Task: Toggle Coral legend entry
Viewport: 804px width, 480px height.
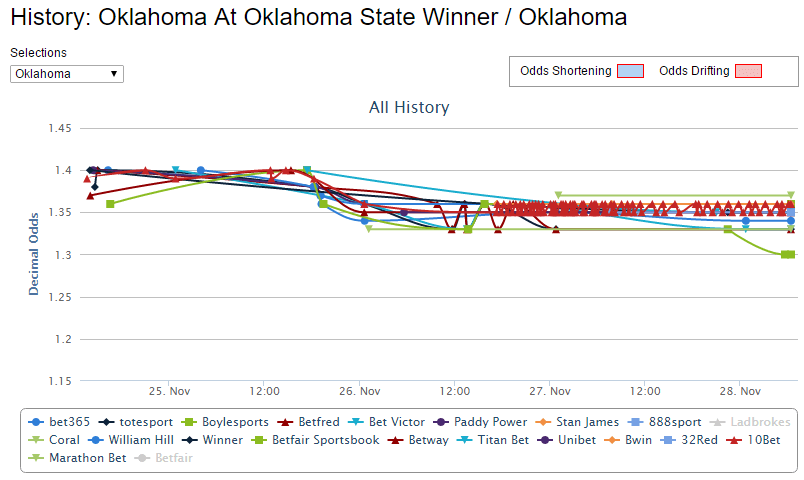Action: click(53, 440)
